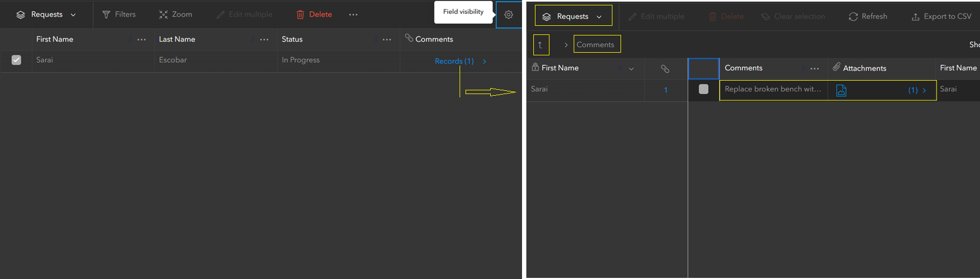Click Export to CSV

point(941,17)
